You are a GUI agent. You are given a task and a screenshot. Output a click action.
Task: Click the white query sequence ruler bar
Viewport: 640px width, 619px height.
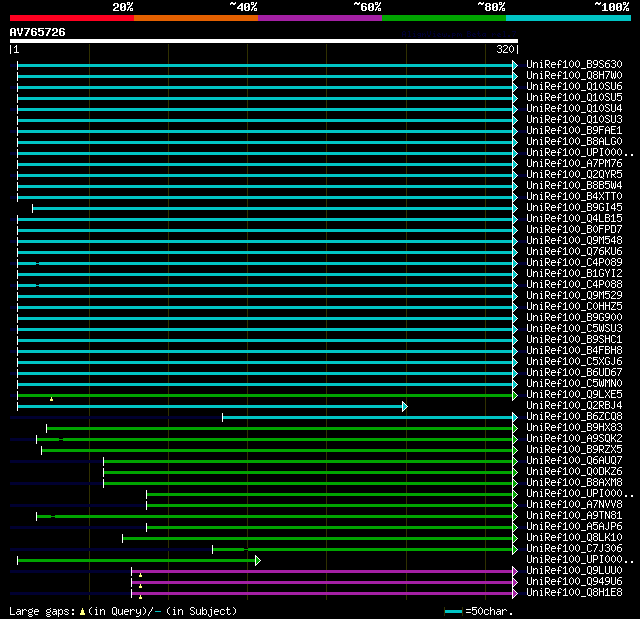coord(263,41)
